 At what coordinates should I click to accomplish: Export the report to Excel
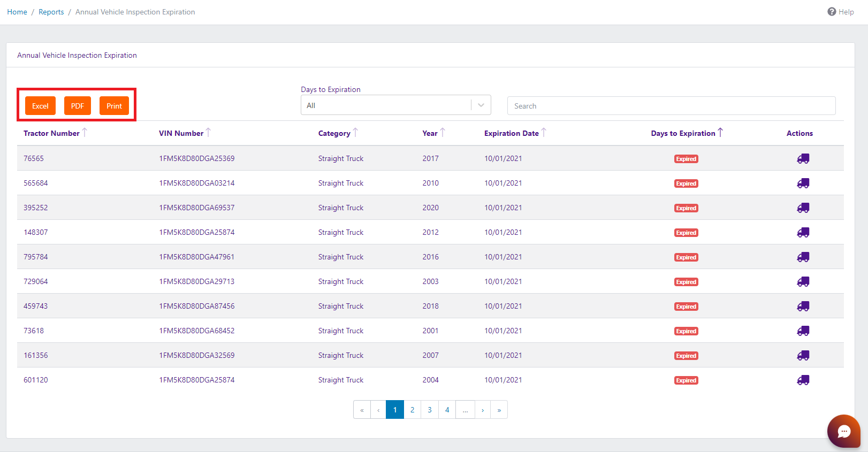click(x=40, y=106)
